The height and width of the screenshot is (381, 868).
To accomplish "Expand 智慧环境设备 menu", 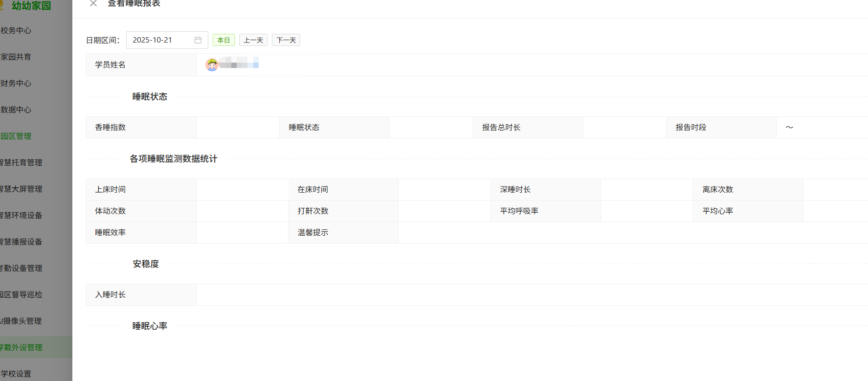I will [x=22, y=215].
